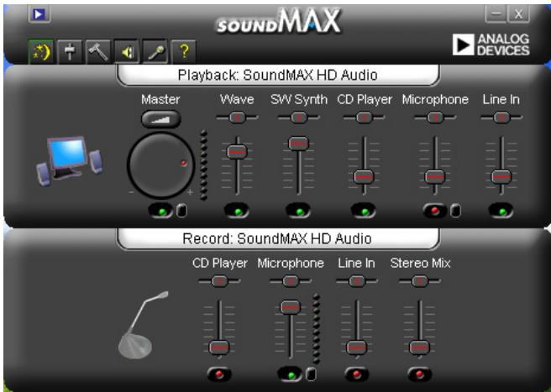Click the SW Synth balance slider knob

pos(299,118)
